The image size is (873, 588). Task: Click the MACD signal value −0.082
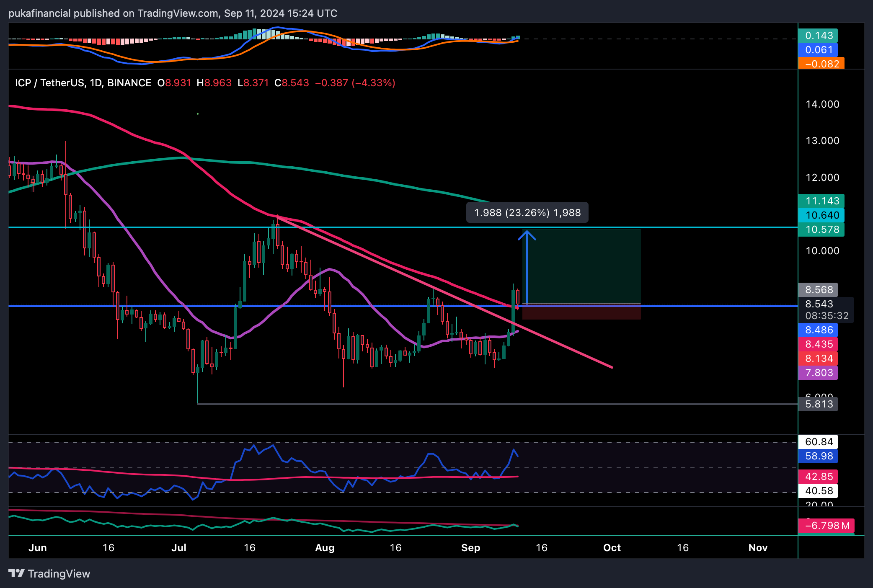821,64
